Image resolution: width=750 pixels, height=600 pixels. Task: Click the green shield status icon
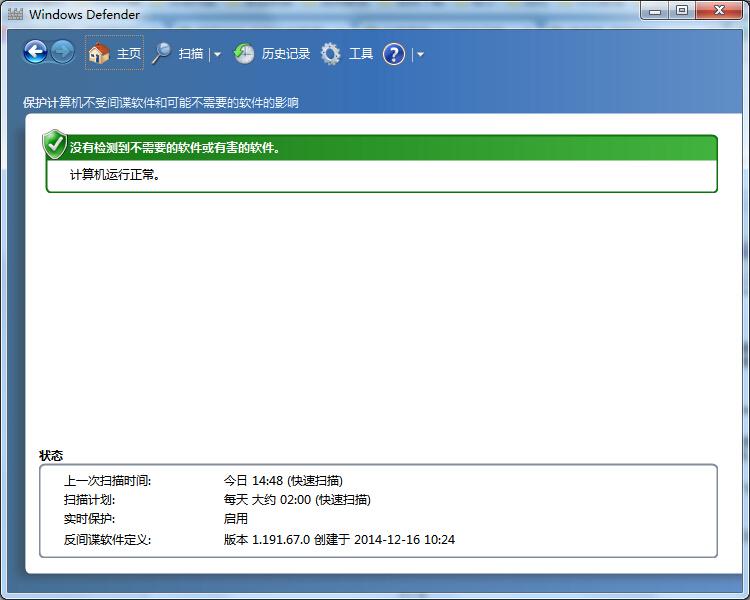[54, 145]
